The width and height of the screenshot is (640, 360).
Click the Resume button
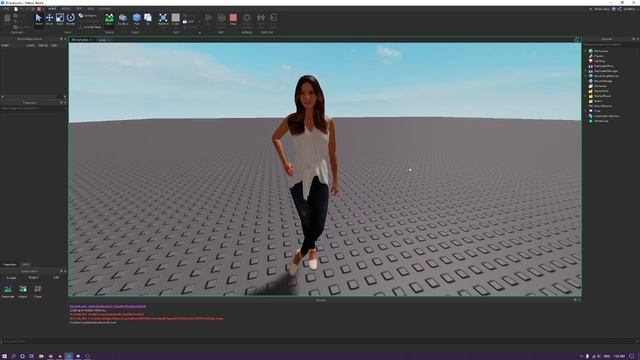(x=221, y=19)
